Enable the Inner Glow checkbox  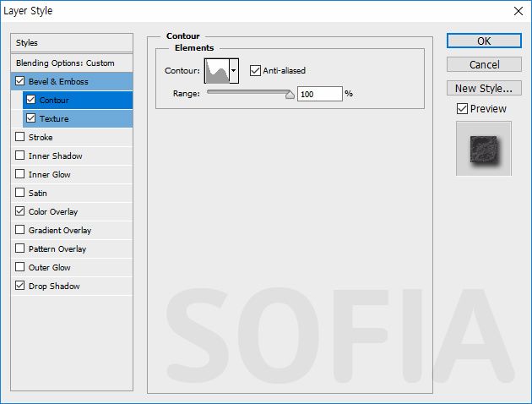[20, 174]
